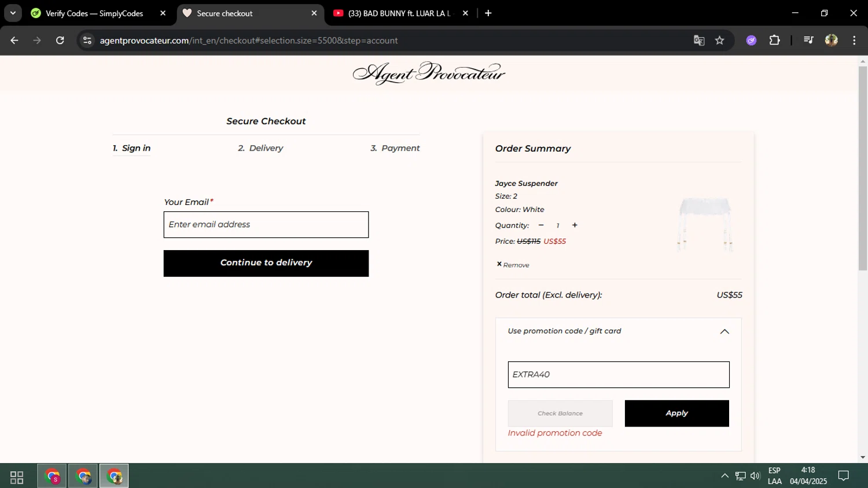Go forward in browser history
This screenshot has width=868, height=488.
pyautogui.click(x=37, y=41)
